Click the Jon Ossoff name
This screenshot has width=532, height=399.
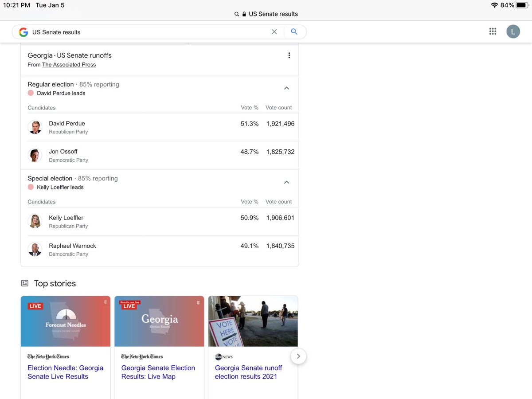tap(63, 152)
